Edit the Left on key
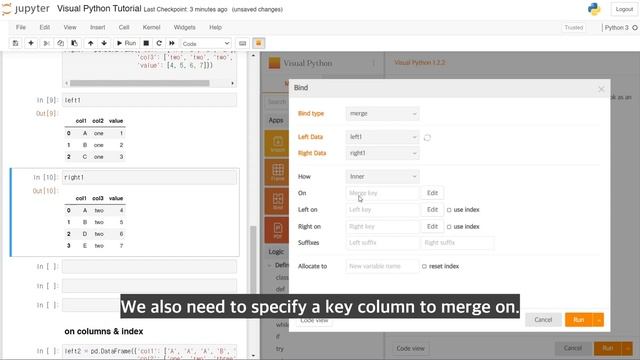The image size is (640, 360). pyautogui.click(x=432, y=209)
